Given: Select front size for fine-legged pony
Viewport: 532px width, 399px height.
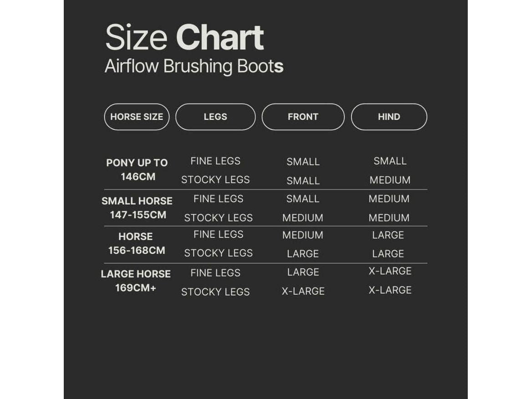Looking at the screenshot, I should 303,162.
